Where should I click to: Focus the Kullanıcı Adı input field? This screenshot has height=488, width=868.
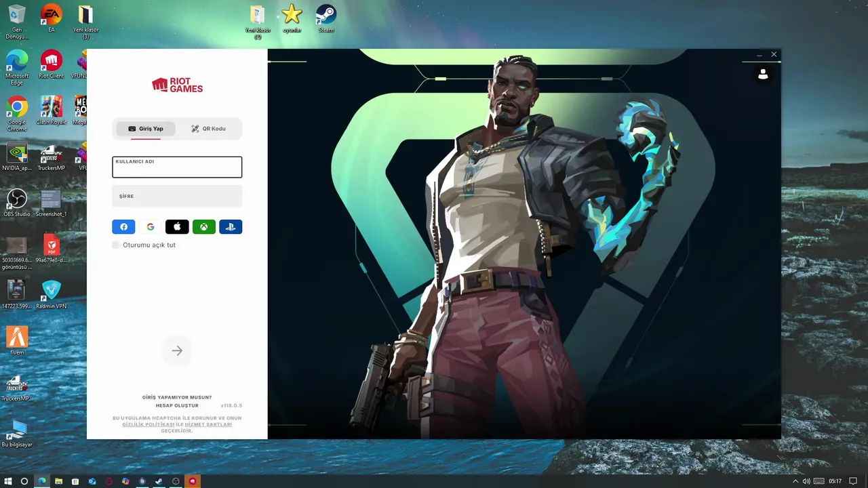177,167
